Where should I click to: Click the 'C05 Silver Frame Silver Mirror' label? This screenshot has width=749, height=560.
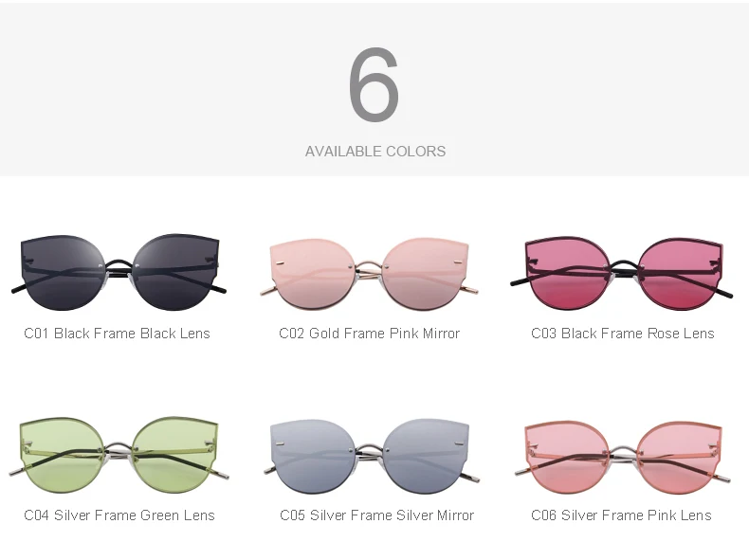(x=377, y=515)
